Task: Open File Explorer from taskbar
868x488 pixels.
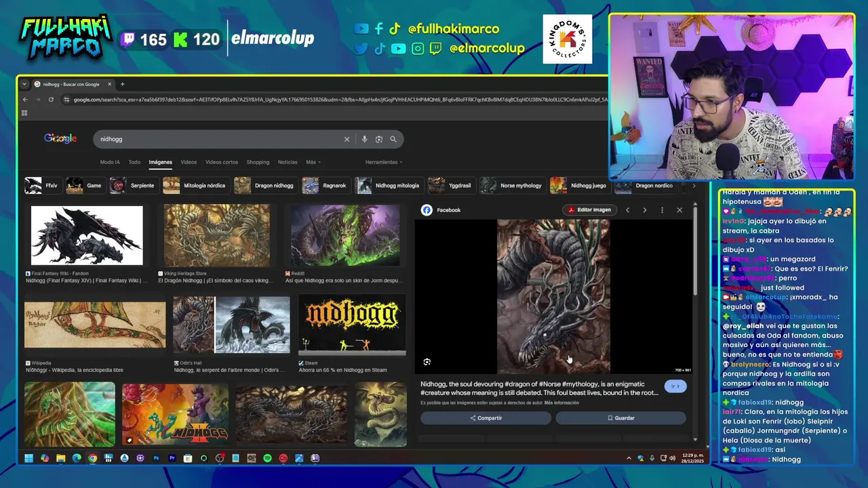Action: (x=60, y=458)
